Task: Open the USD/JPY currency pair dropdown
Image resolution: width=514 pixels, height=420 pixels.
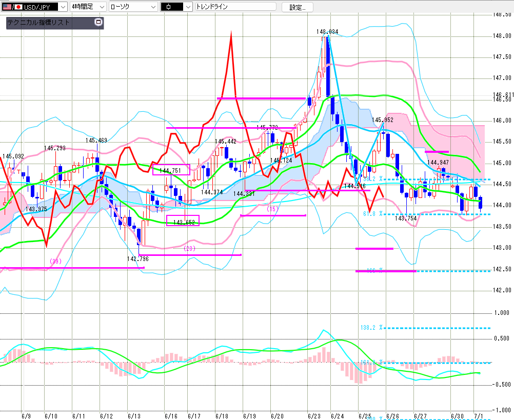Action: 34,7
